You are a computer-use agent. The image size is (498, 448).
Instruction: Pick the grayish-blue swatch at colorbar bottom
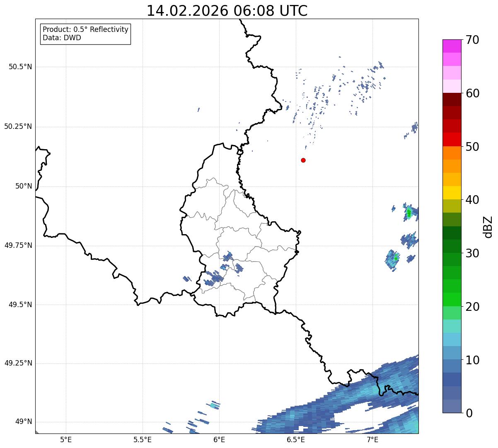[x=452, y=406]
